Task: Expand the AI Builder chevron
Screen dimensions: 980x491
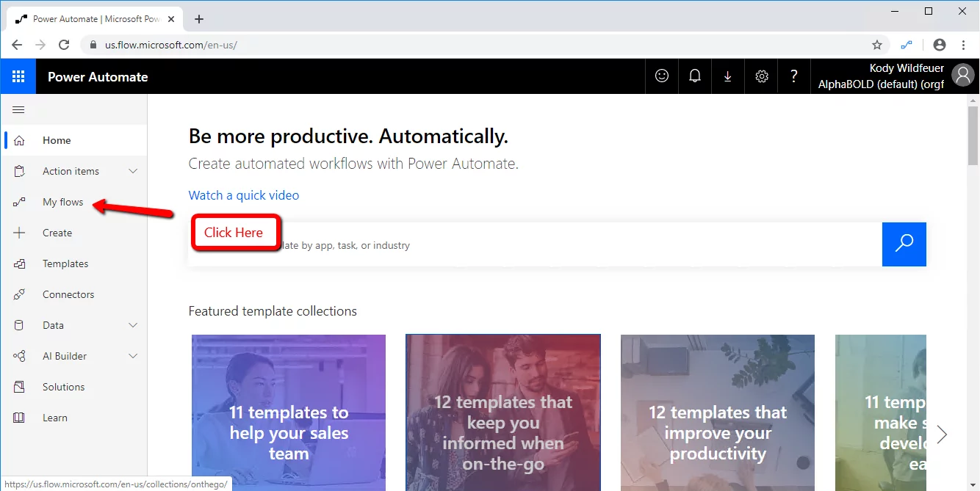Action: 133,356
